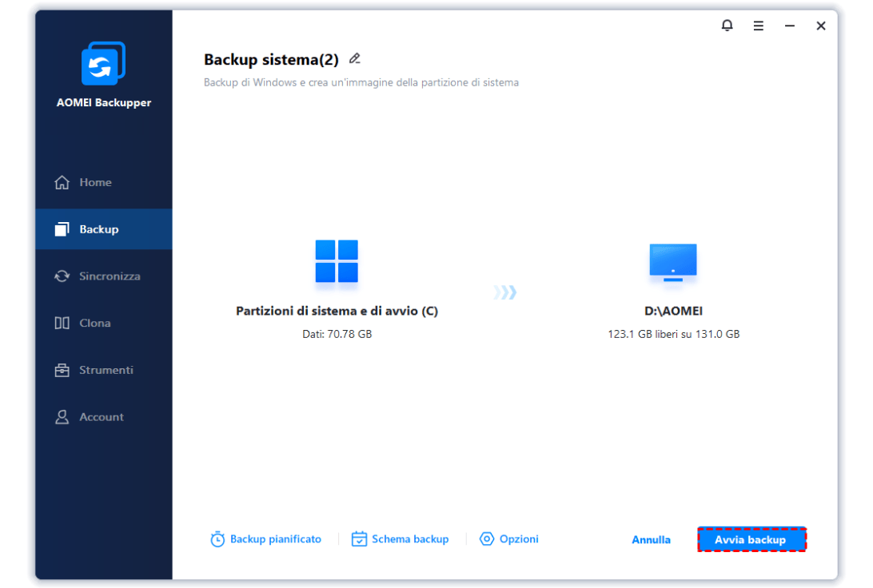Click the Backup sistema(2) title
The width and height of the screenshot is (873, 588).
271,60
